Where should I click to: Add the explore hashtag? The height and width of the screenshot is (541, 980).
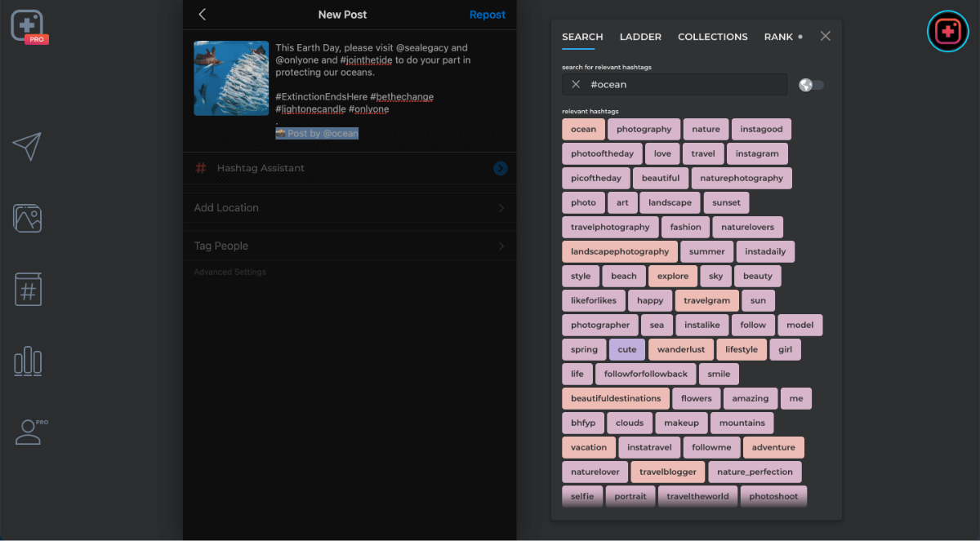point(673,276)
